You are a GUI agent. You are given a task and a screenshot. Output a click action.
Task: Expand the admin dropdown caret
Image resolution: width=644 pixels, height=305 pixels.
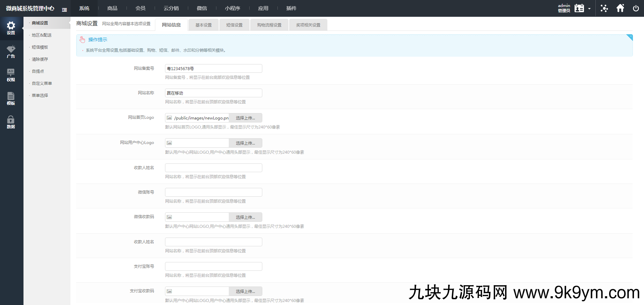click(x=590, y=9)
